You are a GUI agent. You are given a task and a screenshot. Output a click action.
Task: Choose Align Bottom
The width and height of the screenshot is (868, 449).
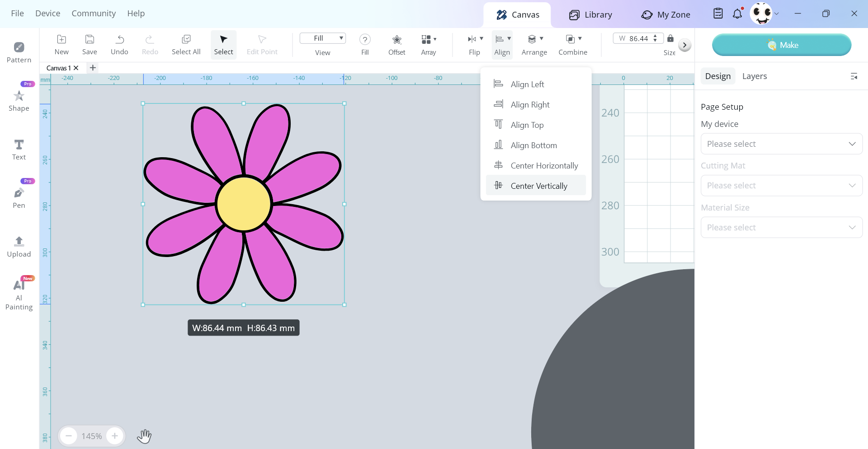[536, 145]
